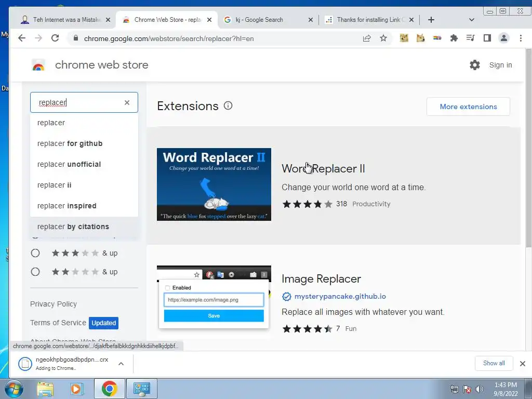The height and width of the screenshot is (399, 532).
Task: Reload the page with the refresh icon
Action: (x=55, y=38)
